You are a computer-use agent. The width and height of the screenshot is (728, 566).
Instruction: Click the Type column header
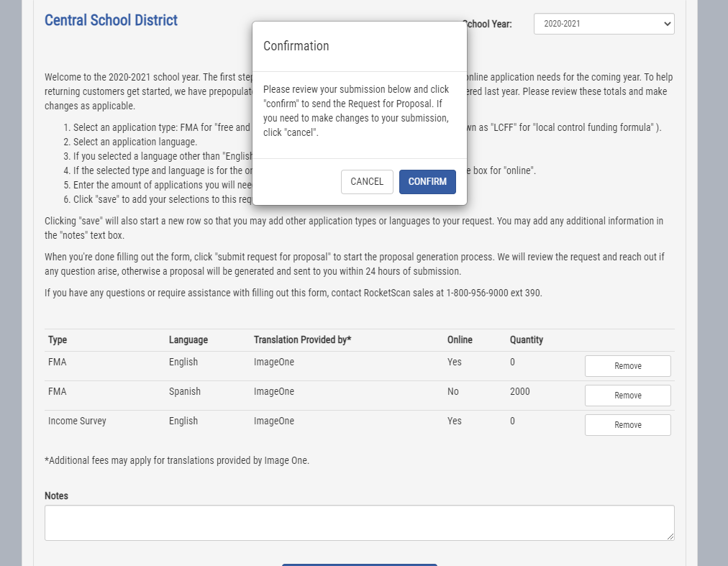pos(58,340)
